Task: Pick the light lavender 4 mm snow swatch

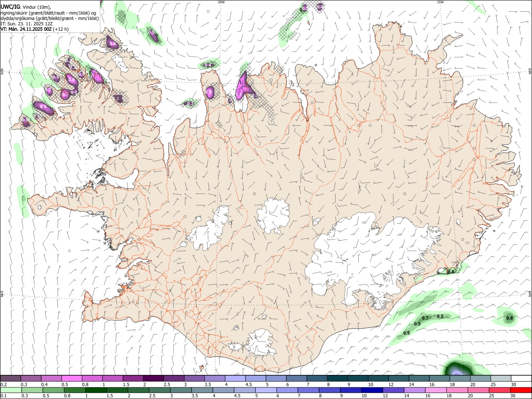Action: coord(235,379)
